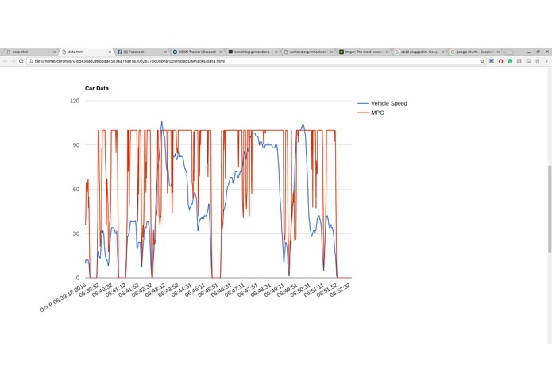Open the gray page extension icon
The height and width of the screenshot is (392, 552).
pos(519,61)
